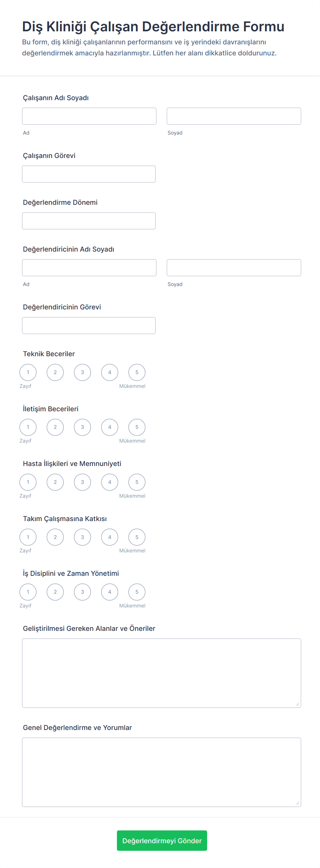The image size is (320, 868).
Task: Focus the Değerlendiricinin Görevi field
Action: point(89,326)
